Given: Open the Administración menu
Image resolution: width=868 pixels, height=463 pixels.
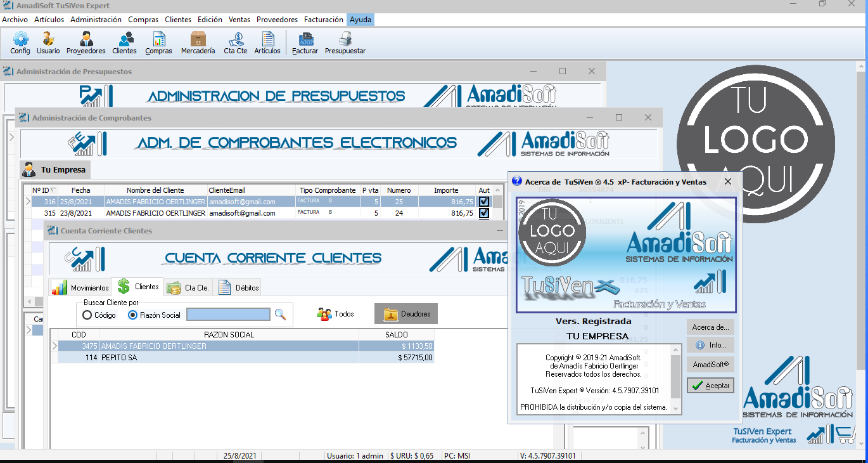Looking at the screenshot, I should [x=96, y=20].
